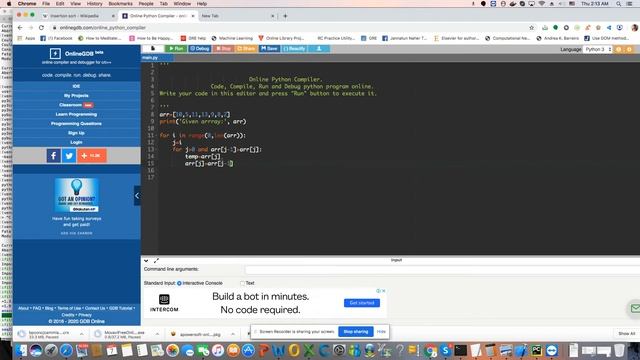Collapse the left sidebar arrow

137,196
